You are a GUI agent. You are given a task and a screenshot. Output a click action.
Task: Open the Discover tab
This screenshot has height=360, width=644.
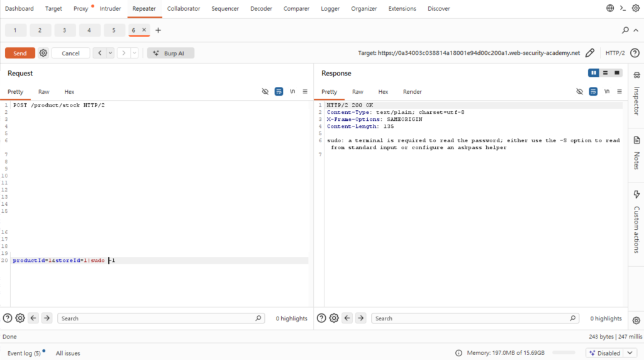tap(438, 8)
